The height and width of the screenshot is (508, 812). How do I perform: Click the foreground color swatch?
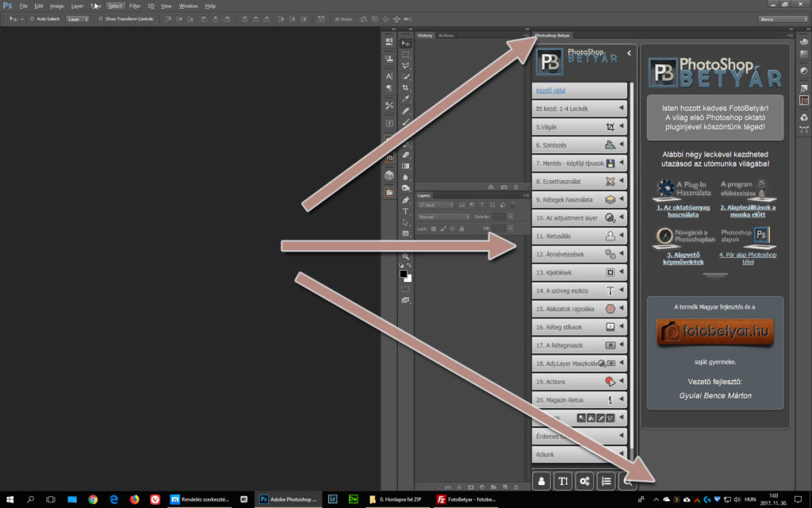(x=403, y=274)
